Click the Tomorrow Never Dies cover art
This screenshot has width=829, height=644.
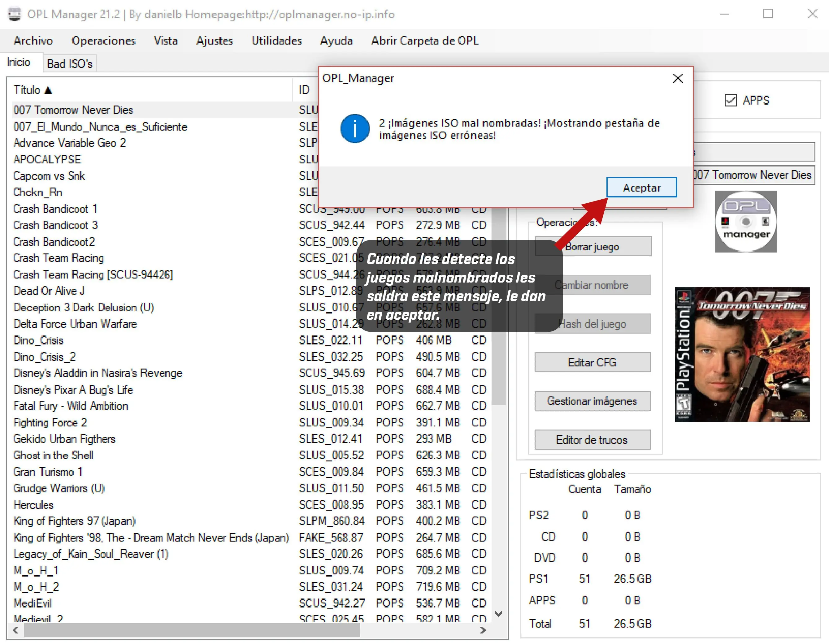(x=742, y=354)
